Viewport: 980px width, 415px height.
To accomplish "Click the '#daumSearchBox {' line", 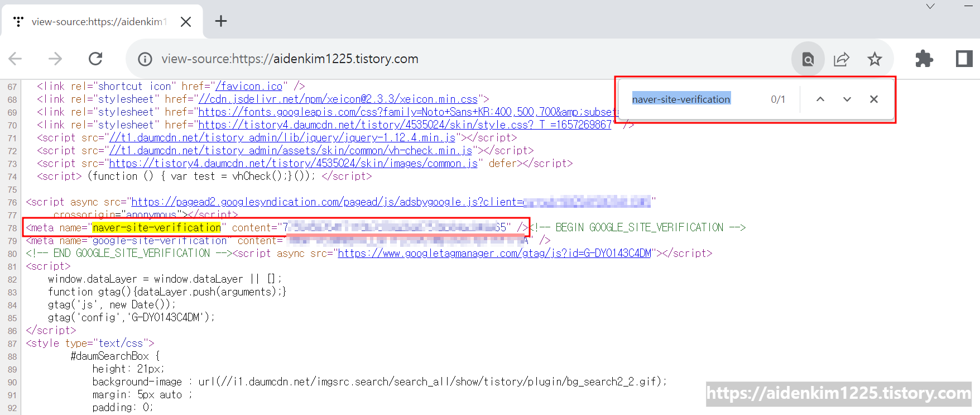I will [x=115, y=356].
